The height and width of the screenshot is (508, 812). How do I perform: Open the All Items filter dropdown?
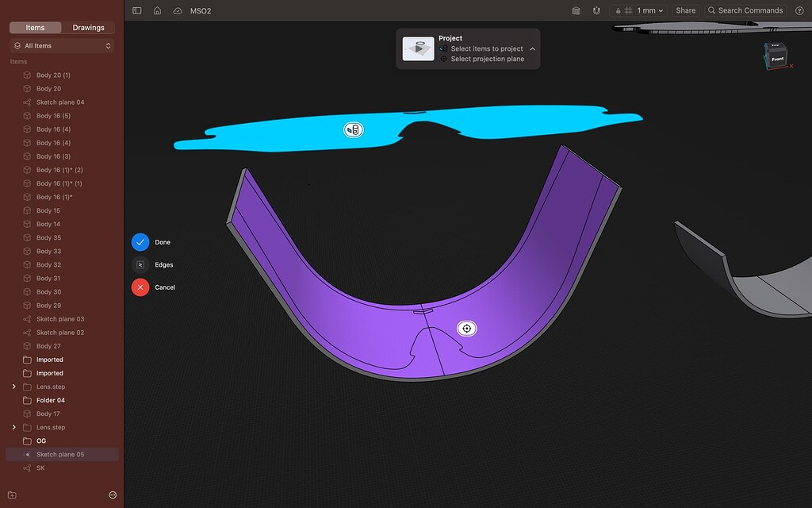61,45
